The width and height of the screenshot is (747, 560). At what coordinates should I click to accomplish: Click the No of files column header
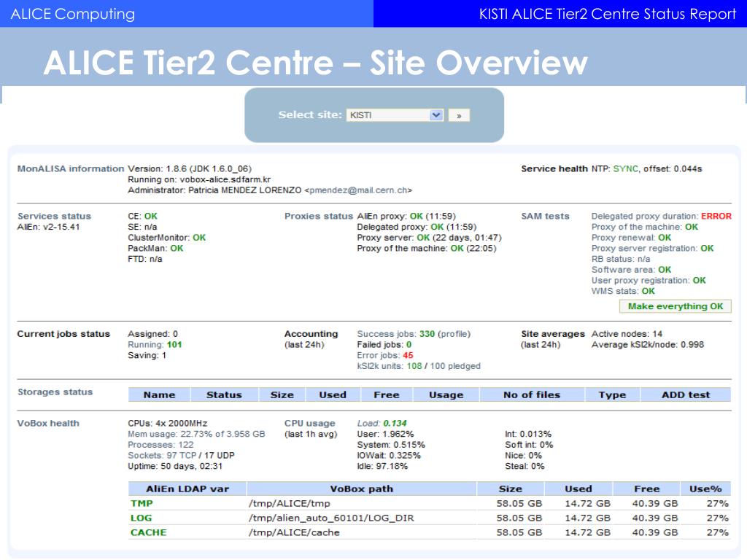(532, 394)
